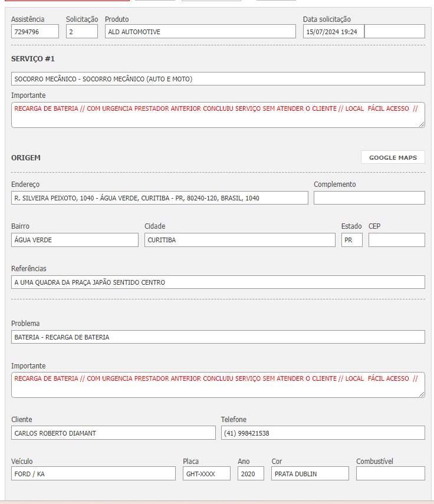Focus the Produto field with ALD AUTOMOTIVE
This screenshot has height=504, width=434.
click(200, 32)
